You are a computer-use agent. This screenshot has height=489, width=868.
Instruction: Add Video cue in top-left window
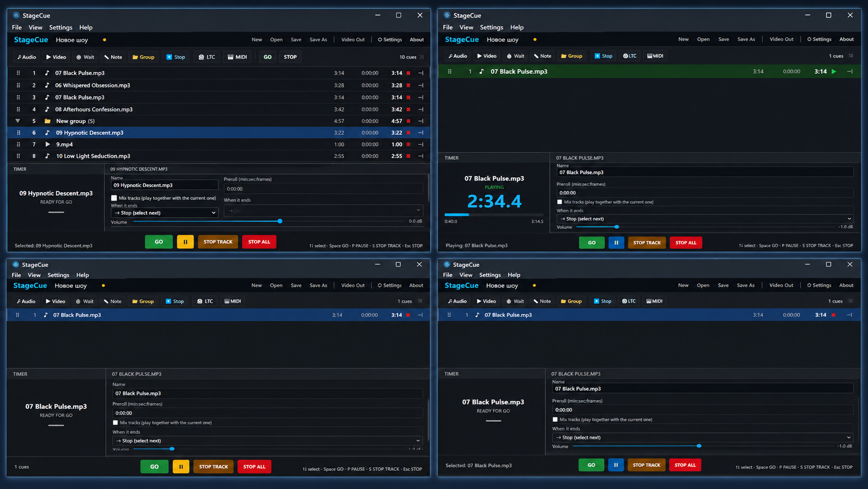pos(56,57)
